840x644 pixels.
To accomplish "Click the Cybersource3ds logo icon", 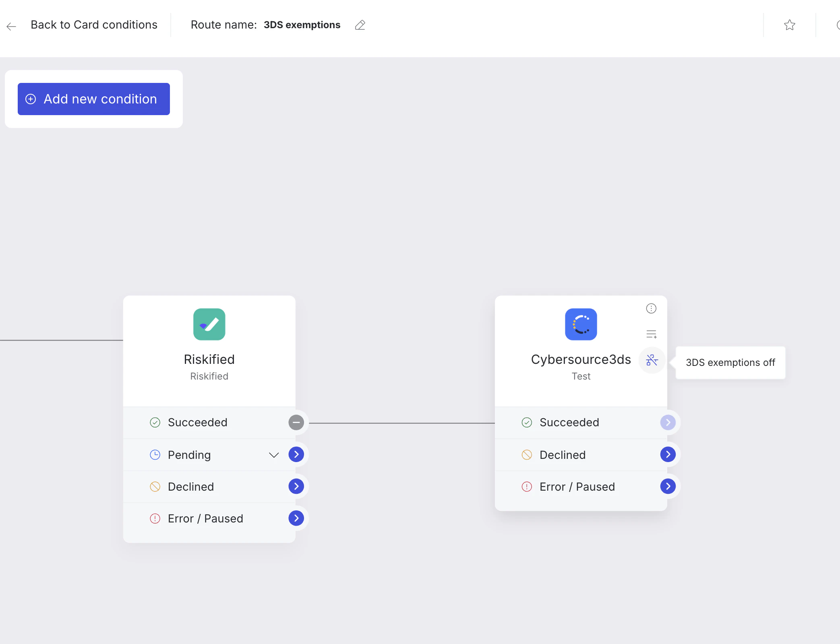I will coord(581,324).
